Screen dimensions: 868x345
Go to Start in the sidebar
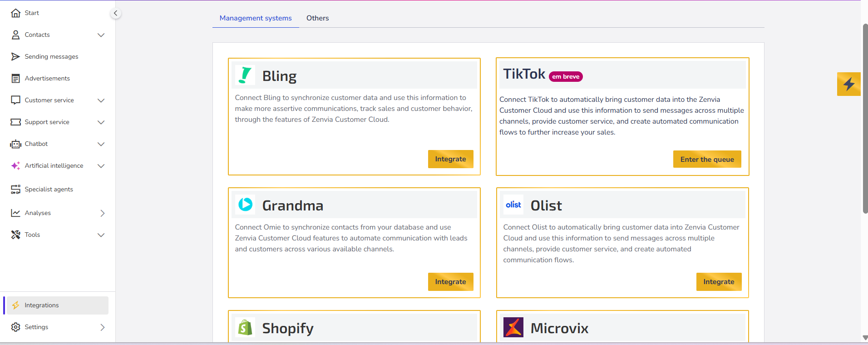[x=32, y=13]
